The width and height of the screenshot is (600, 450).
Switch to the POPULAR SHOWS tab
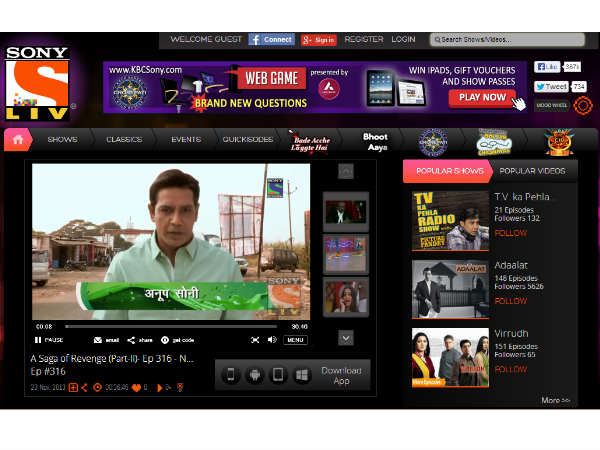(448, 171)
